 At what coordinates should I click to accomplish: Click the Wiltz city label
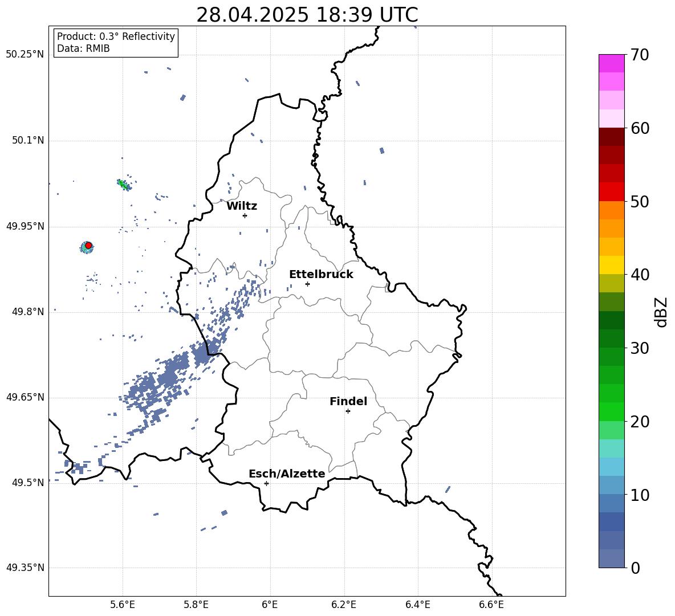coord(242,206)
